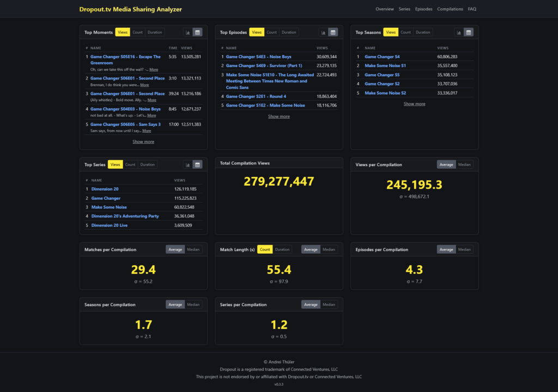Click table view icon in Top Series

[x=197, y=165]
